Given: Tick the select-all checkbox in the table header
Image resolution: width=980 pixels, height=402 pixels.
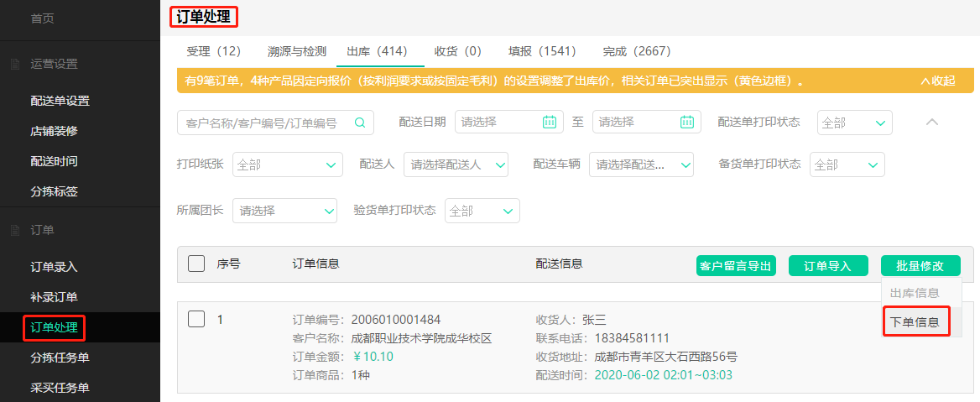Looking at the screenshot, I should (x=196, y=264).
